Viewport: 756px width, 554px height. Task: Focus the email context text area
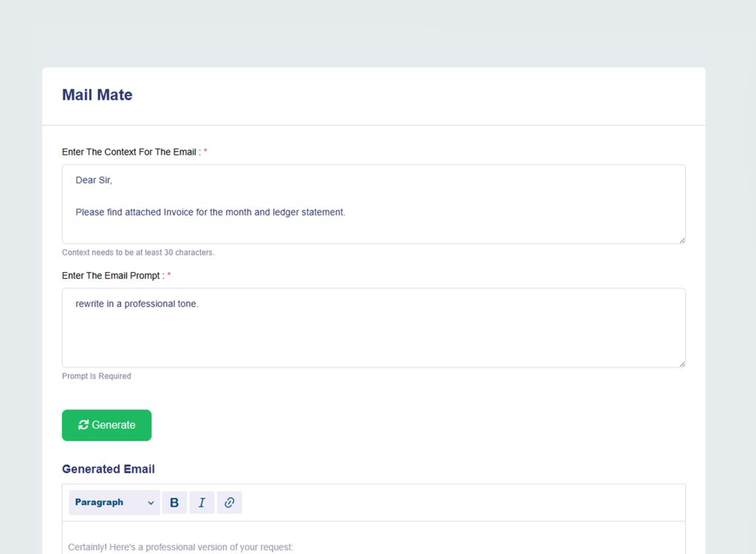tap(373, 229)
